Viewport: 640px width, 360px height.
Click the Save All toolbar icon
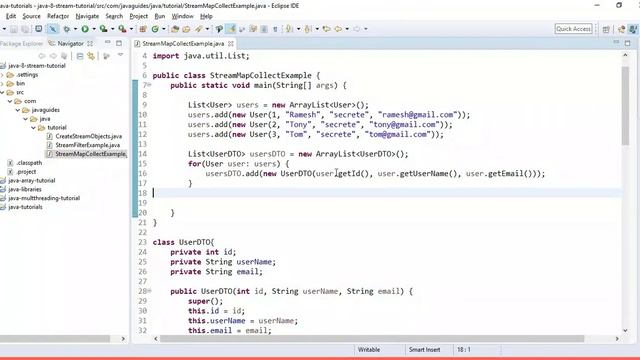(25, 29)
